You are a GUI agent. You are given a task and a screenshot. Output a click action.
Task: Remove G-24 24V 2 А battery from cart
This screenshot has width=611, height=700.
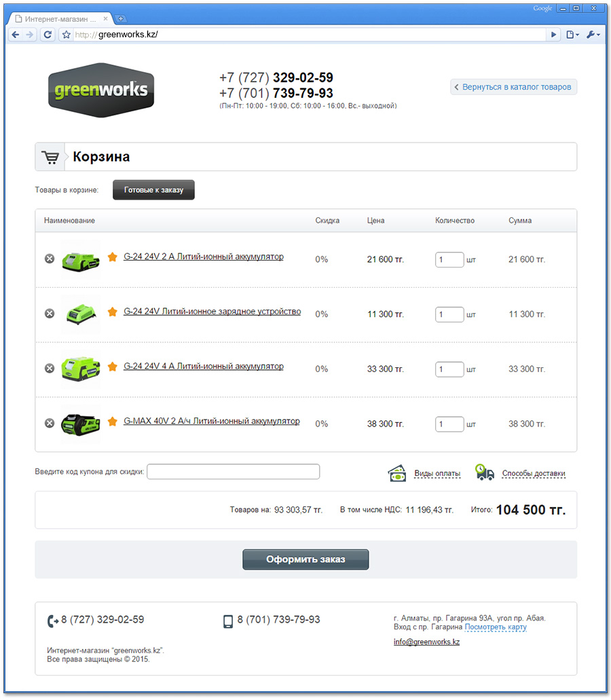pyautogui.click(x=50, y=259)
